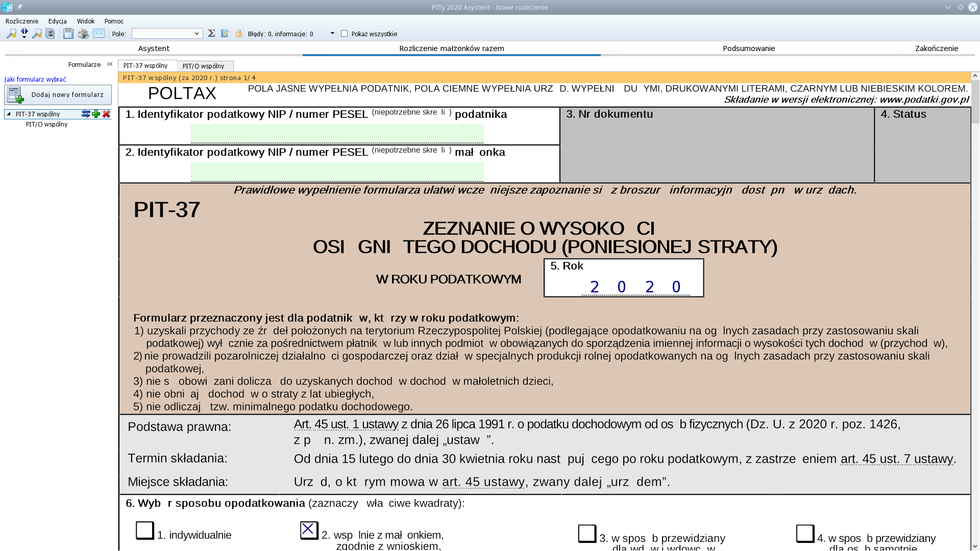Check the '1. indywidualnie' taxation box

[145, 531]
